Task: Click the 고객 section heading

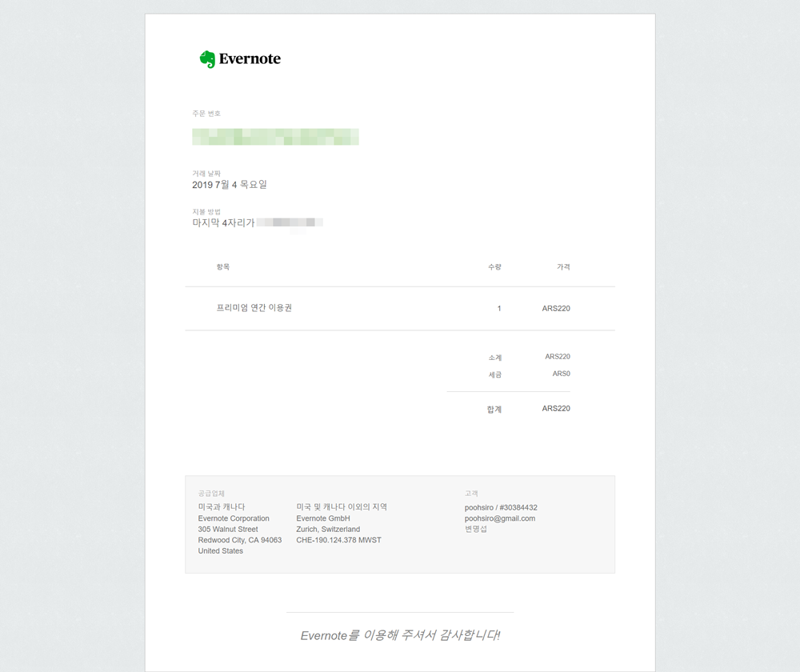Action: click(471, 494)
